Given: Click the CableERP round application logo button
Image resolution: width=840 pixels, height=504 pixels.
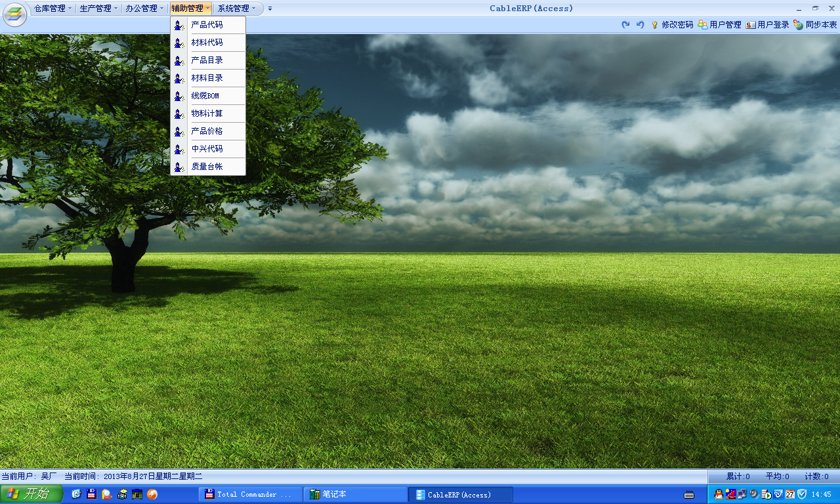Looking at the screenshot, I should [x=14, y=14].
